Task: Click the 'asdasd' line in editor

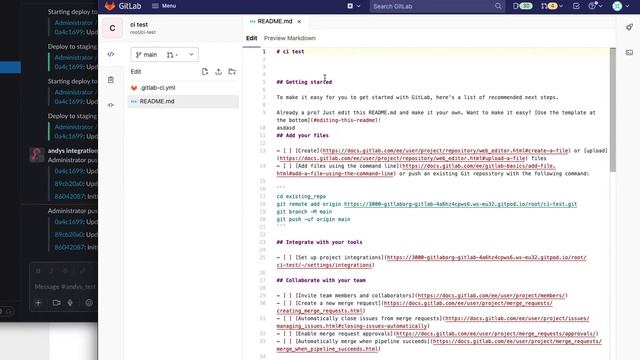Action: 286,128
